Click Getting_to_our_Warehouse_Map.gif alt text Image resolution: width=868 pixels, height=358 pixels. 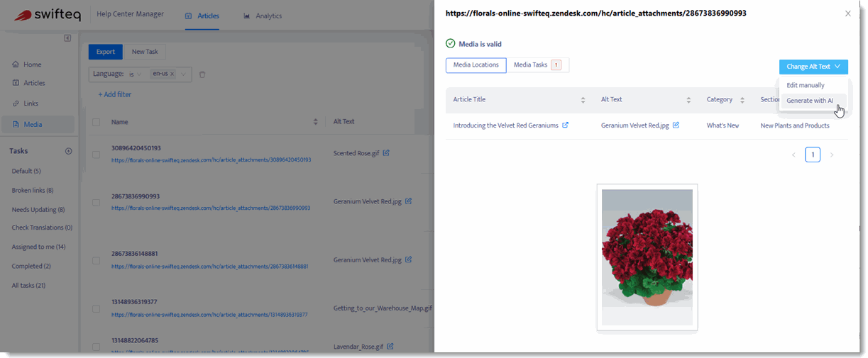[383, 308]
